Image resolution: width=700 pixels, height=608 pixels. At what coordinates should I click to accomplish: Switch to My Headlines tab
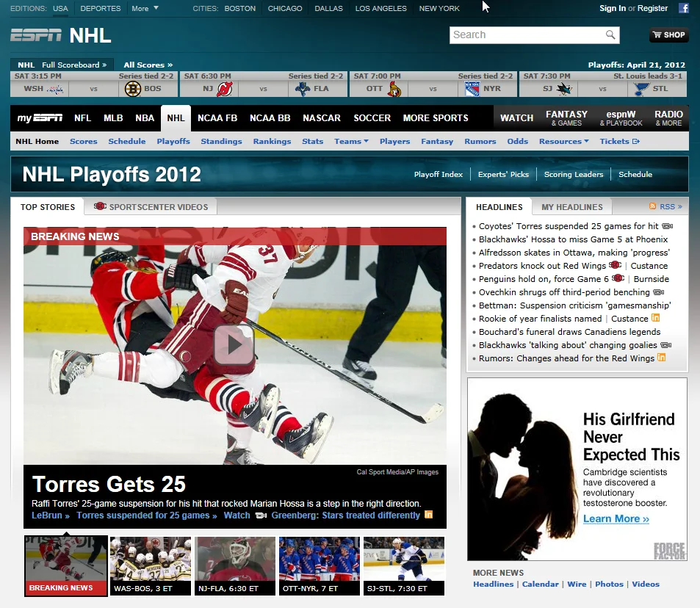click(572, 206)
